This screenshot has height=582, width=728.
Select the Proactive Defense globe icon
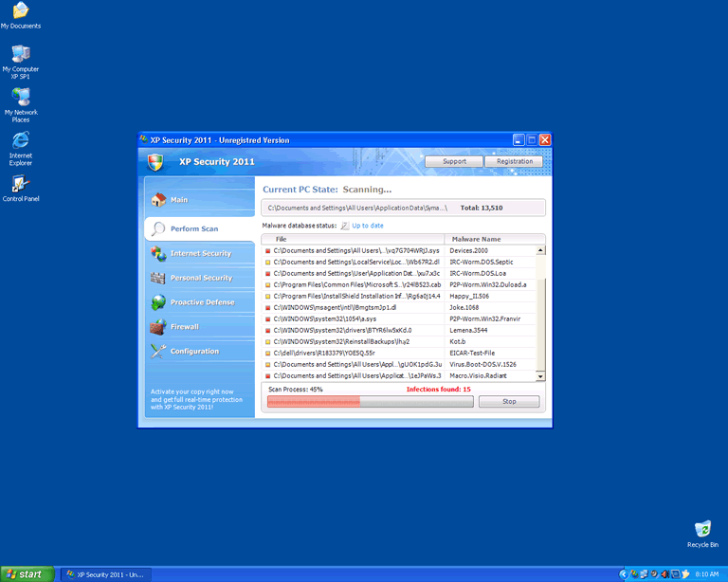158,302
